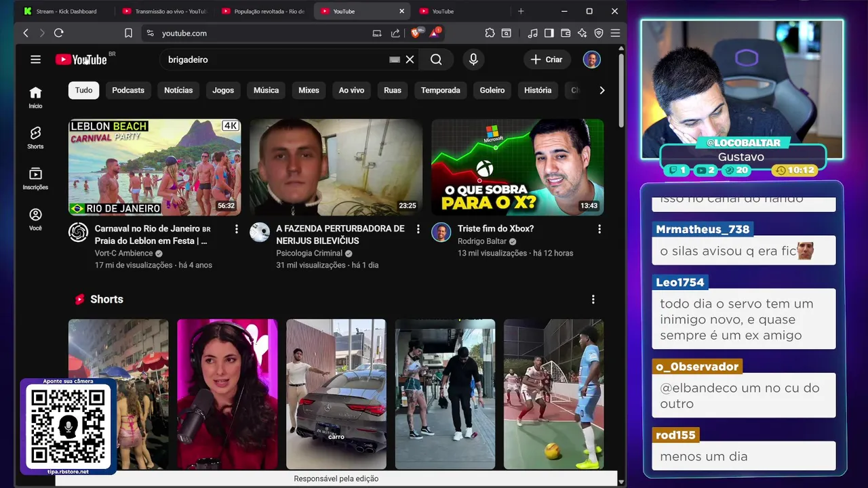Viewport: 868px width, 488px height.
Task: Open the Você section in sidebar
Action: coord(35,219)
